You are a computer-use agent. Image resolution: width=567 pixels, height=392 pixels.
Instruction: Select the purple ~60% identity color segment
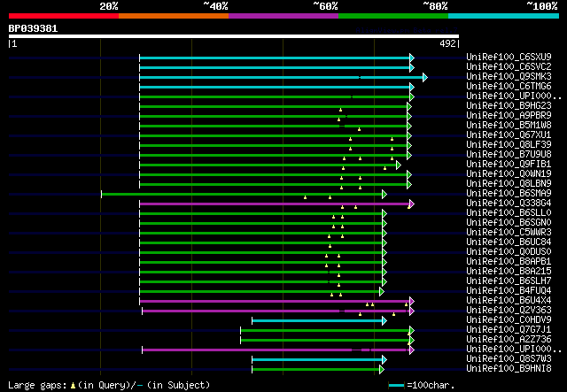point(283,16)
